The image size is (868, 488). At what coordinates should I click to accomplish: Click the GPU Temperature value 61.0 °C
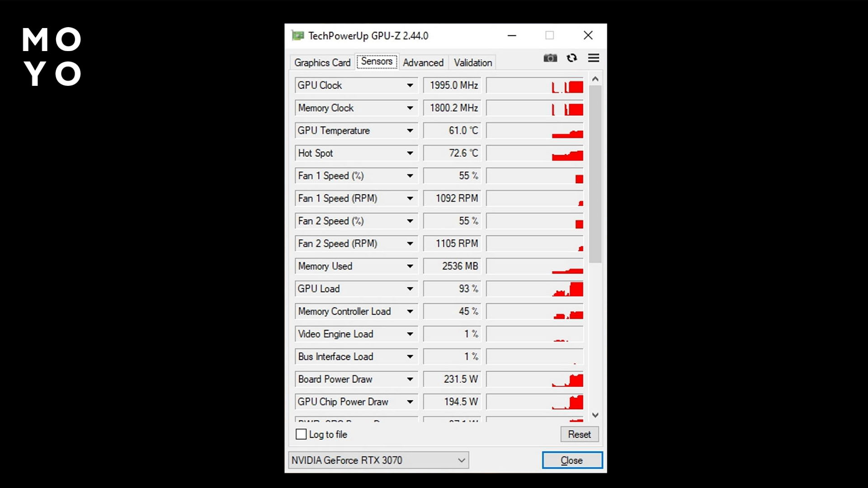tap(453, 131)
